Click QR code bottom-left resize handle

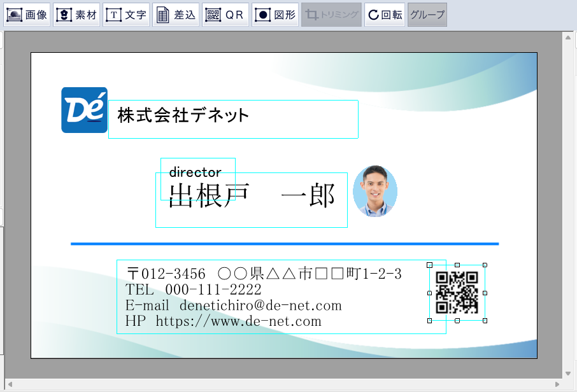pyautogui.click(x=429, y=321)
